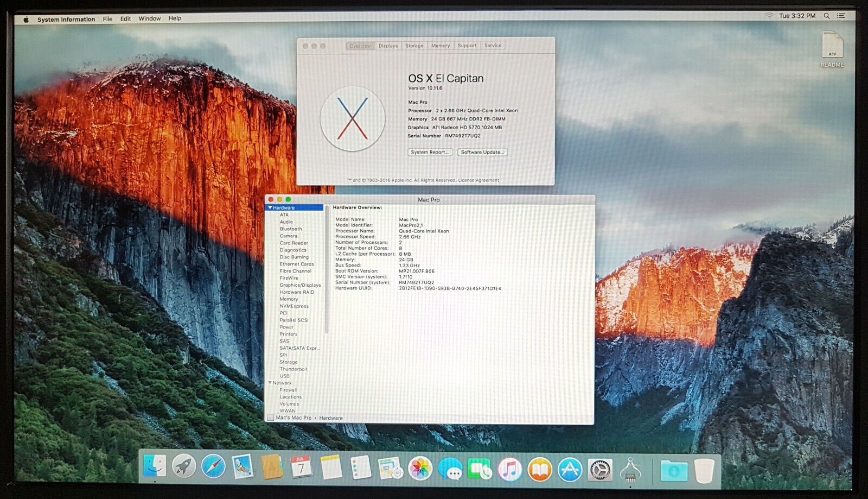Open the Maps icon in dock
The width and height of the screenshot is (868, 499).
[390, 468]
